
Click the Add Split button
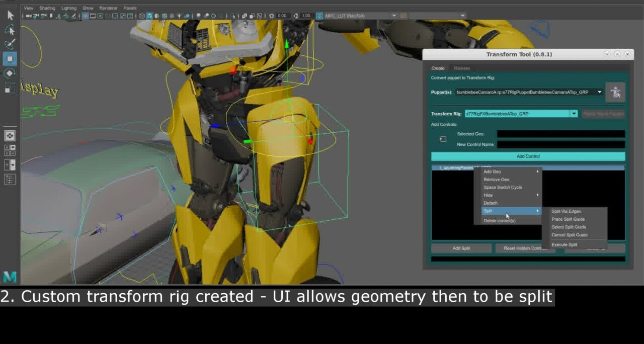tap(461, 248)
